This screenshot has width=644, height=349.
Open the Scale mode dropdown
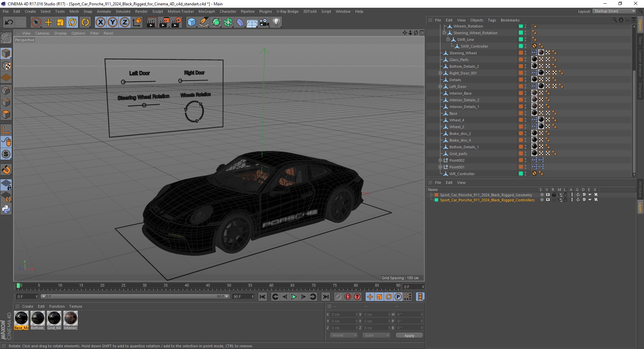point(376,335)
